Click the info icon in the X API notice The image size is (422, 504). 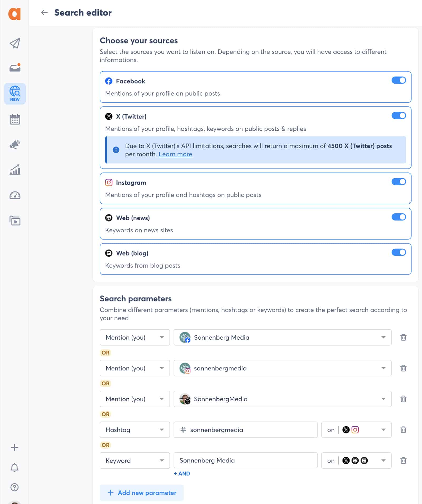tap(116, 150)
